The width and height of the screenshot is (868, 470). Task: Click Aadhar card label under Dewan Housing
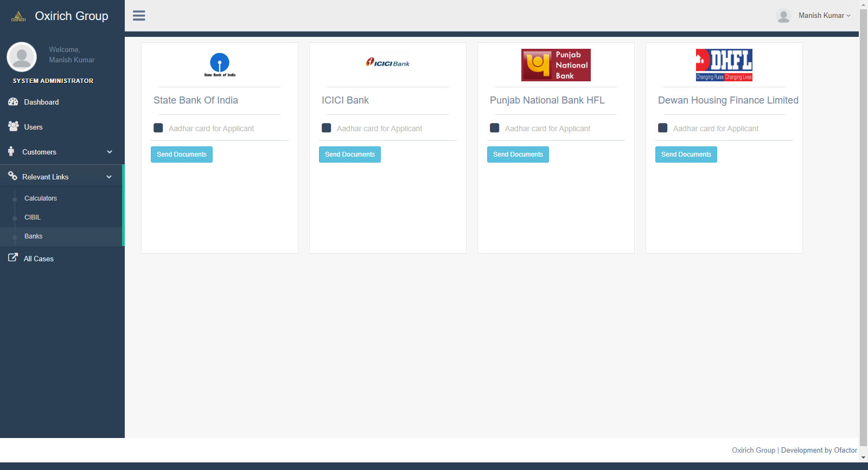tap(716, 128)
